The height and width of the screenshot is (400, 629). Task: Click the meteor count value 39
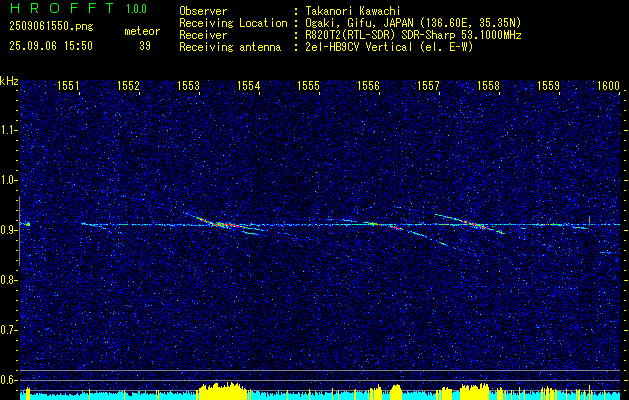(145, 46)
